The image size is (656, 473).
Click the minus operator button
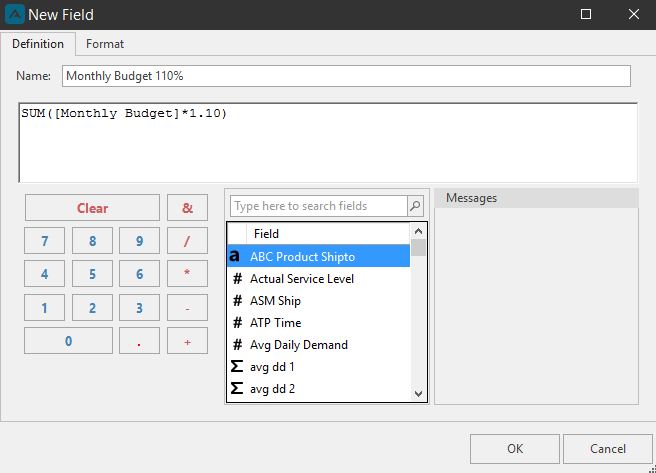pyautogui.click(x=187, y=308)
